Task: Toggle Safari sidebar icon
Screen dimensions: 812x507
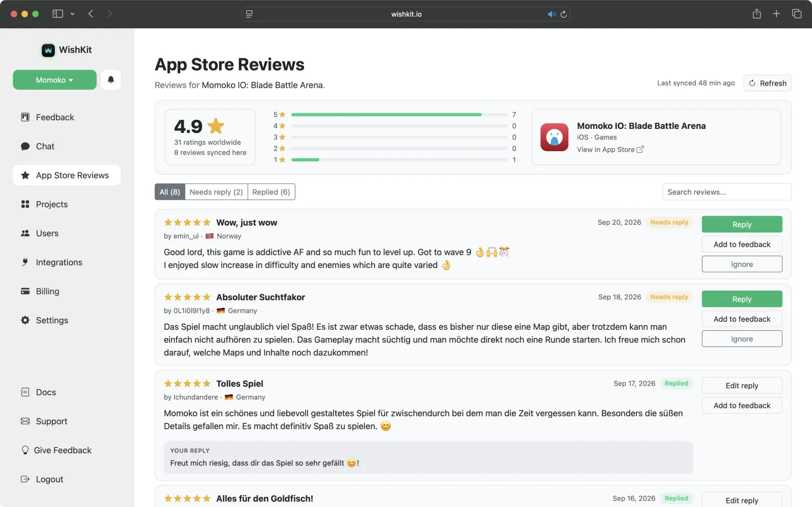Action: point(58,14)
